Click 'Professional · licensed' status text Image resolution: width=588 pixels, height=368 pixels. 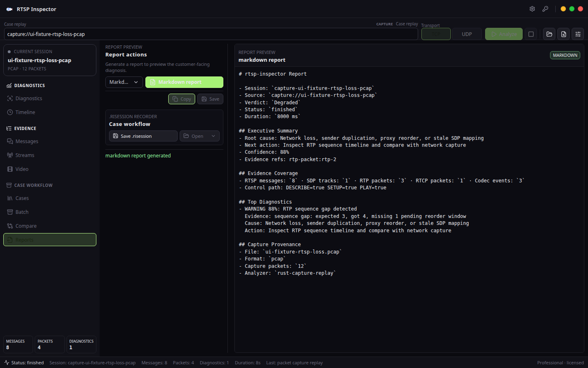click(560, 363)
